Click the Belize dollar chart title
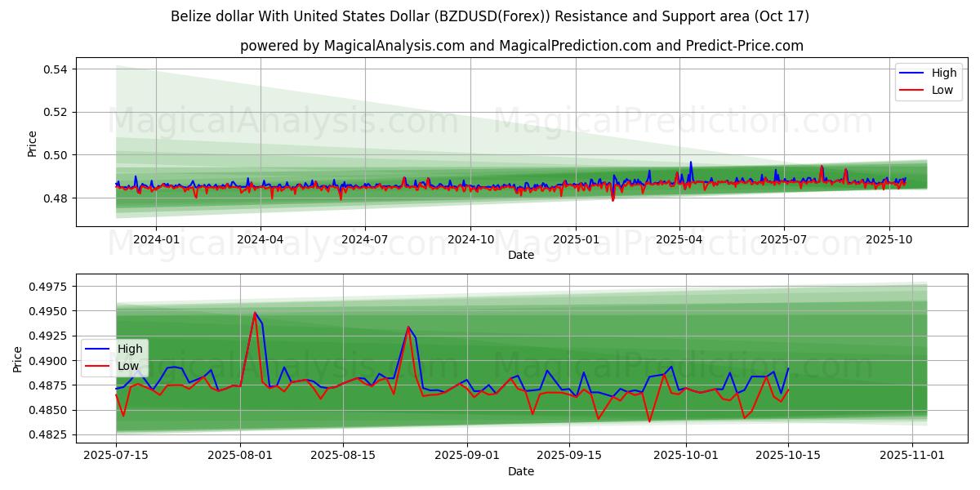 490,16
